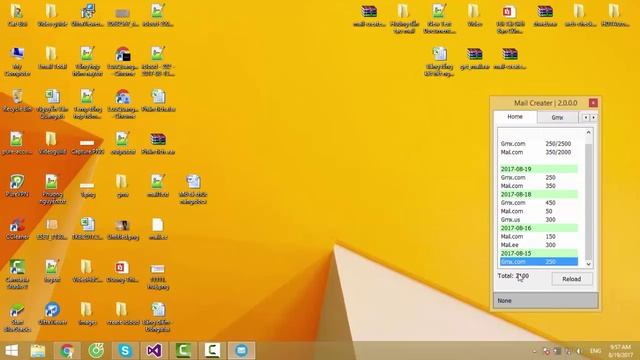Close the Mail Creater window
Viewport: 640px width, 360px height.
(593, 103)
